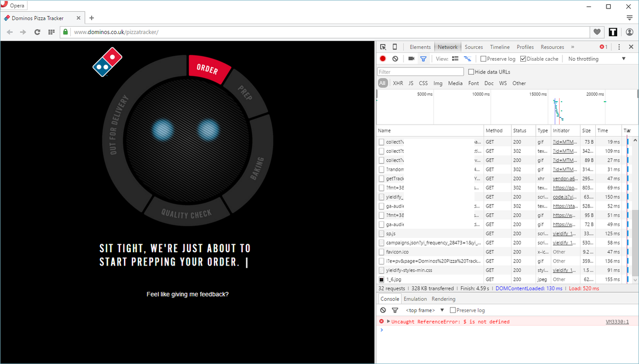Switch to the Profiles tab
639x364 pixels.
point(525,47)
